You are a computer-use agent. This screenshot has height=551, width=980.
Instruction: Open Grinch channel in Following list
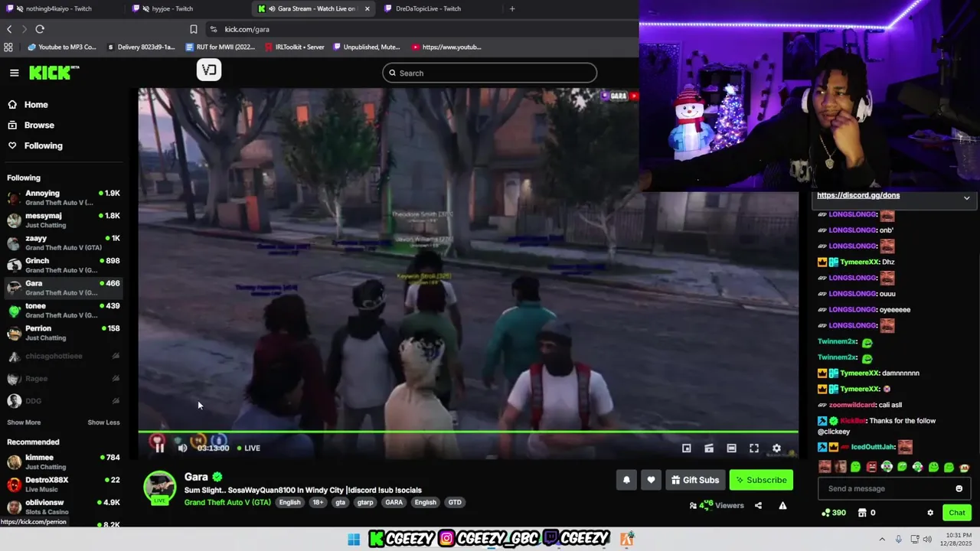64,265
